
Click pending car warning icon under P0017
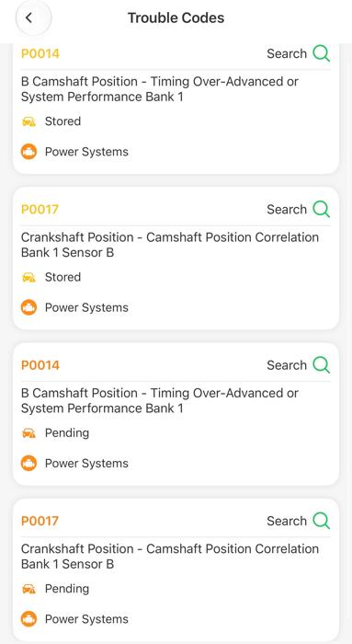(x=28, y=589)
